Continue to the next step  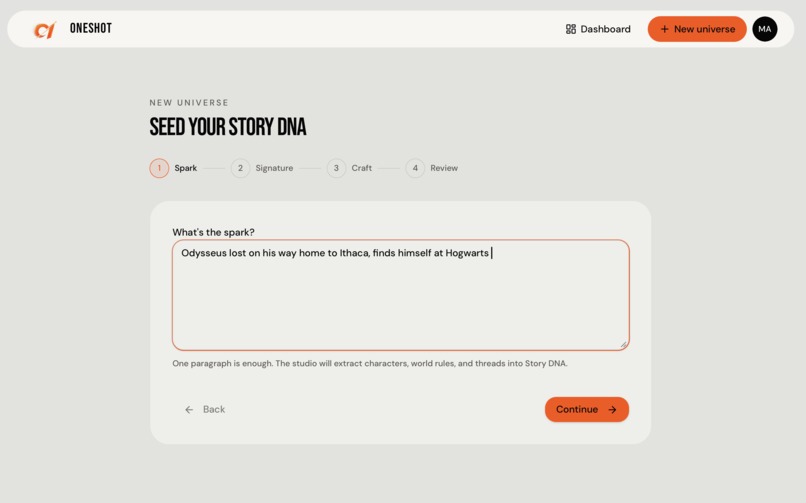point(587,409)
